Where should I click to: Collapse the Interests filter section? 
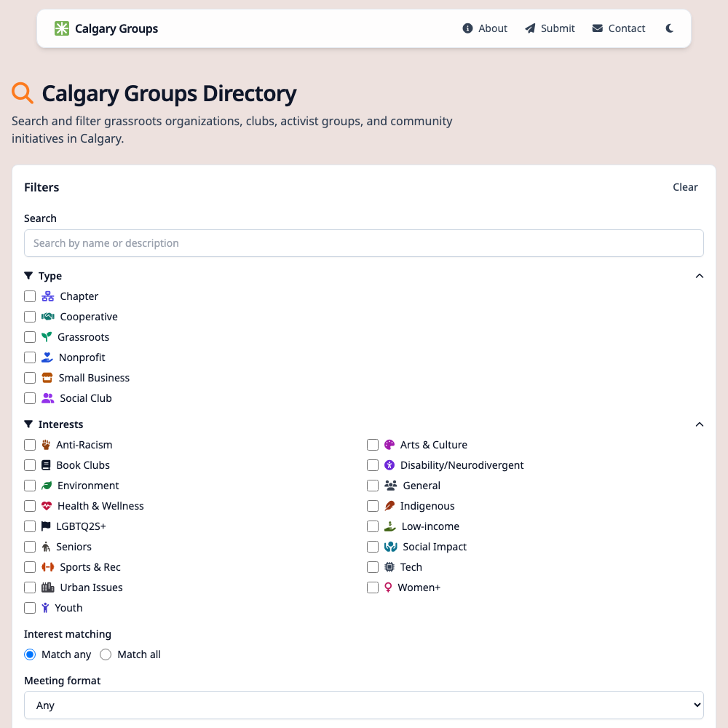[x=700, y=424]
